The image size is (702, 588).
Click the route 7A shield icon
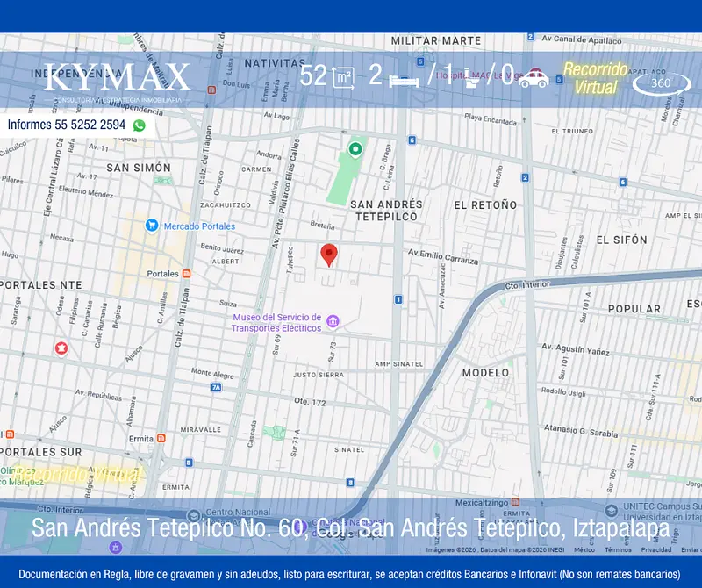point(216,387)
